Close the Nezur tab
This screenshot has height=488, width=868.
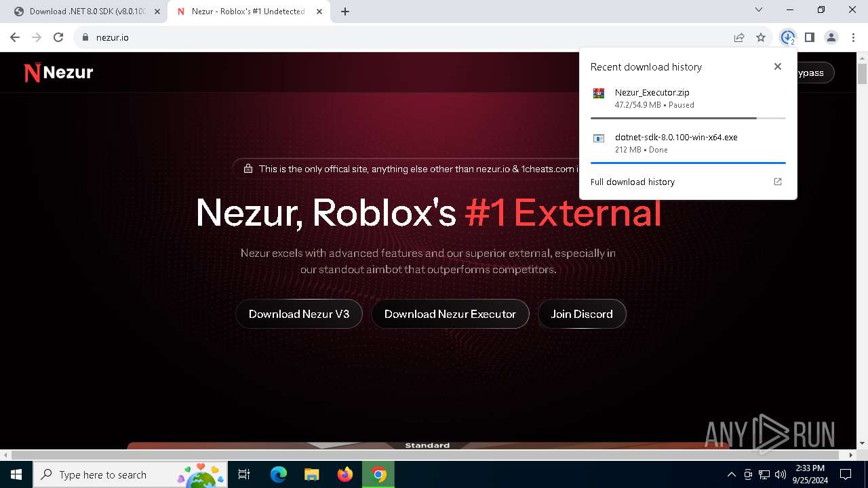tap(319, 12)
